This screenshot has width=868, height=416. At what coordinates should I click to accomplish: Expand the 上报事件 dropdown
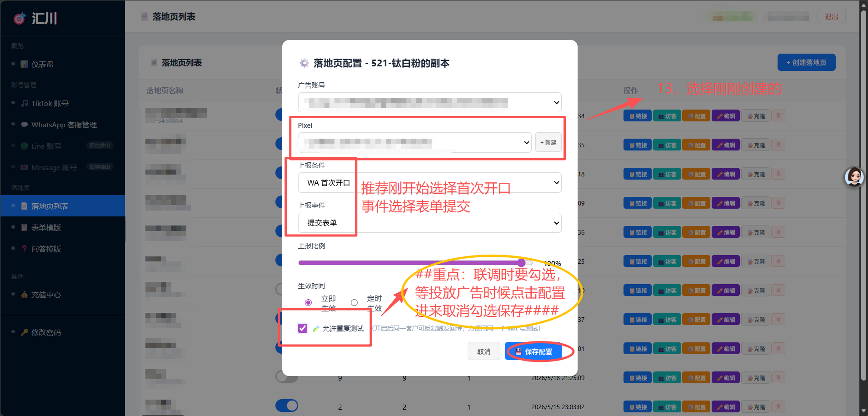(x=429, y=223)
